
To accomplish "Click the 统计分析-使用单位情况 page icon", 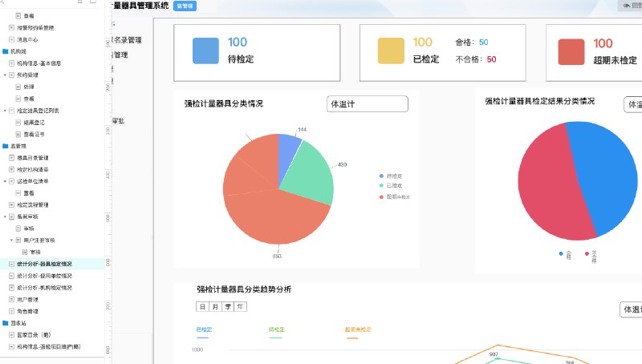I will [11, 276].
